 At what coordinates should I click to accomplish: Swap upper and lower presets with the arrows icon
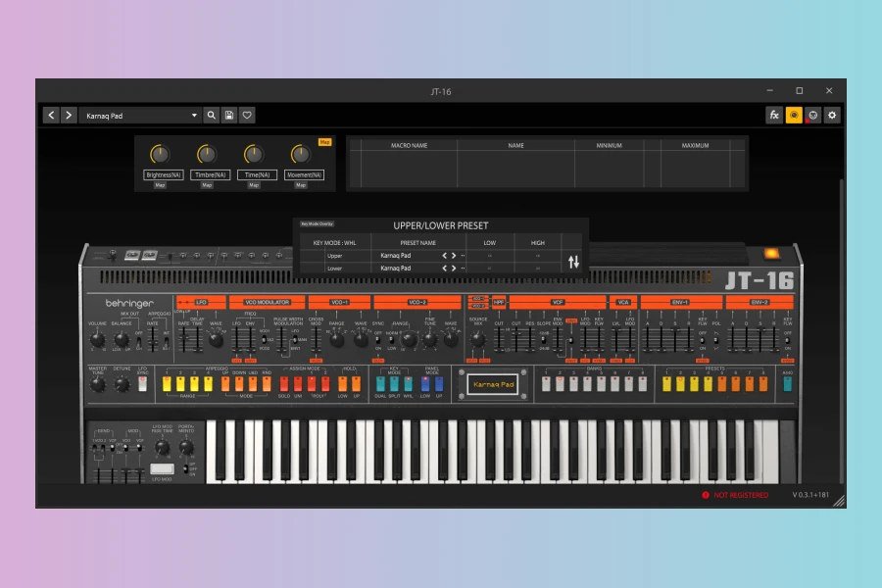tap(573, 262)
